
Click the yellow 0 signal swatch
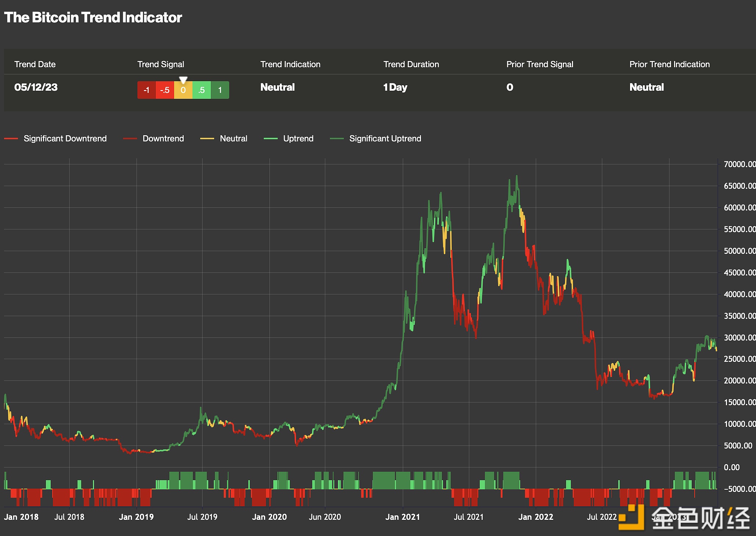point(183,90)
